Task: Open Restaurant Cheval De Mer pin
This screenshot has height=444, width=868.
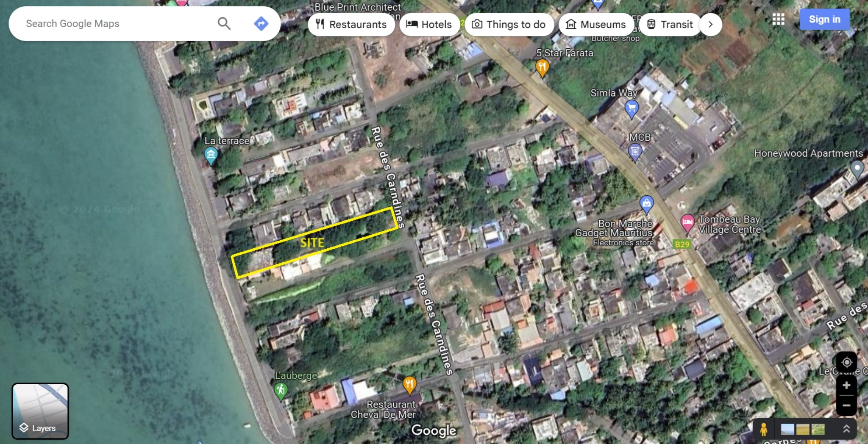Action: coord(409,386)
